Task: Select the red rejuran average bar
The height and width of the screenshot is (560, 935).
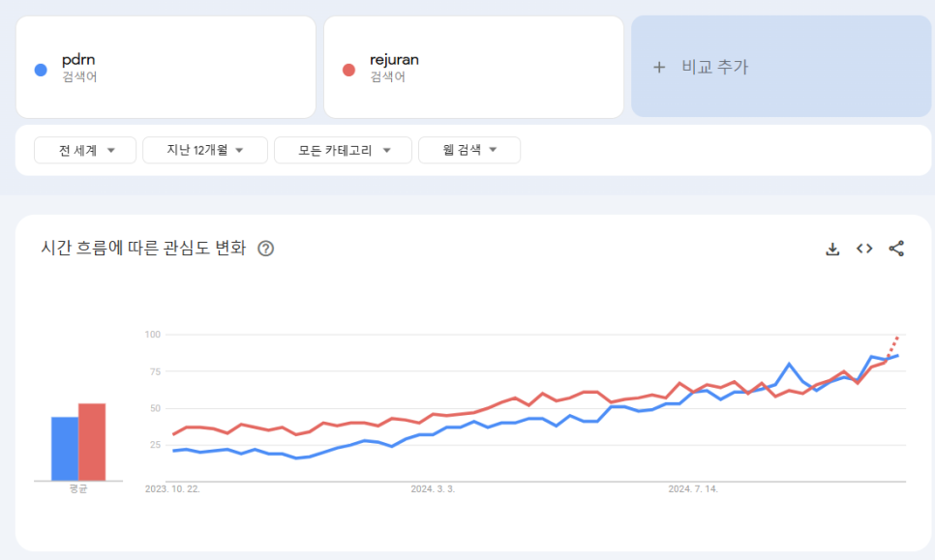Action: (92, 442)
